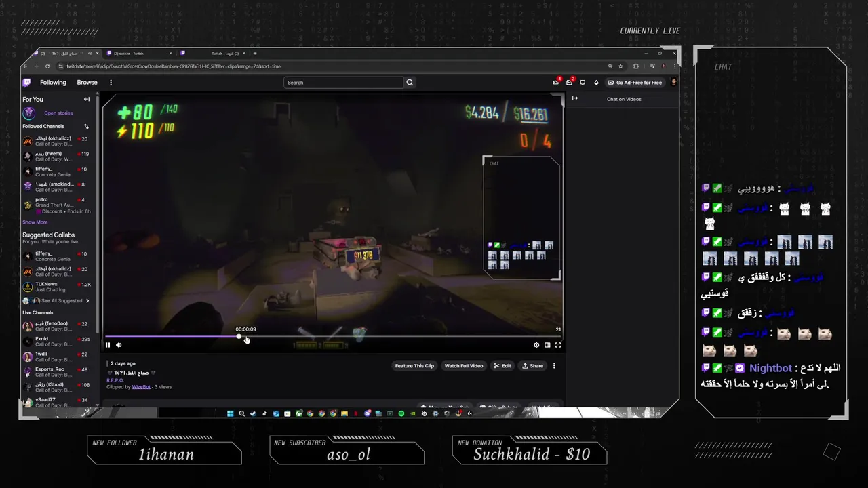Screen dimensions: 868x488
Task: Open the WizeBot clipper link
Action: (141, 387)
